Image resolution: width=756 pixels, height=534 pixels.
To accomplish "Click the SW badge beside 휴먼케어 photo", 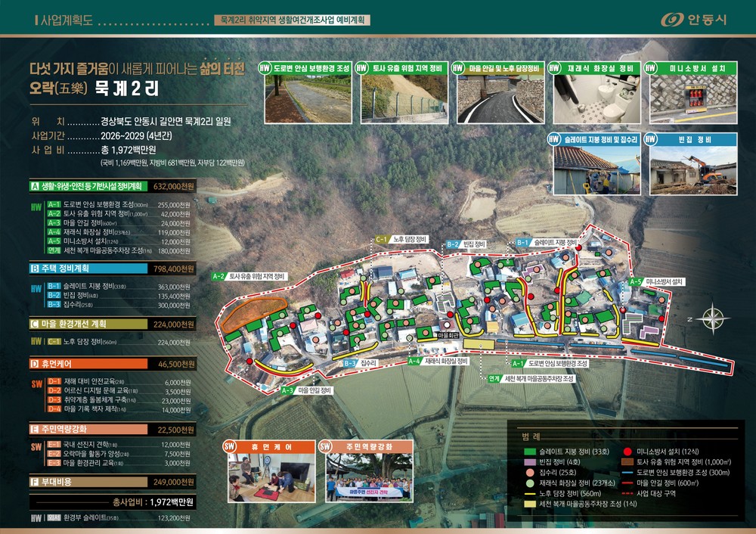I will point(230,446).
